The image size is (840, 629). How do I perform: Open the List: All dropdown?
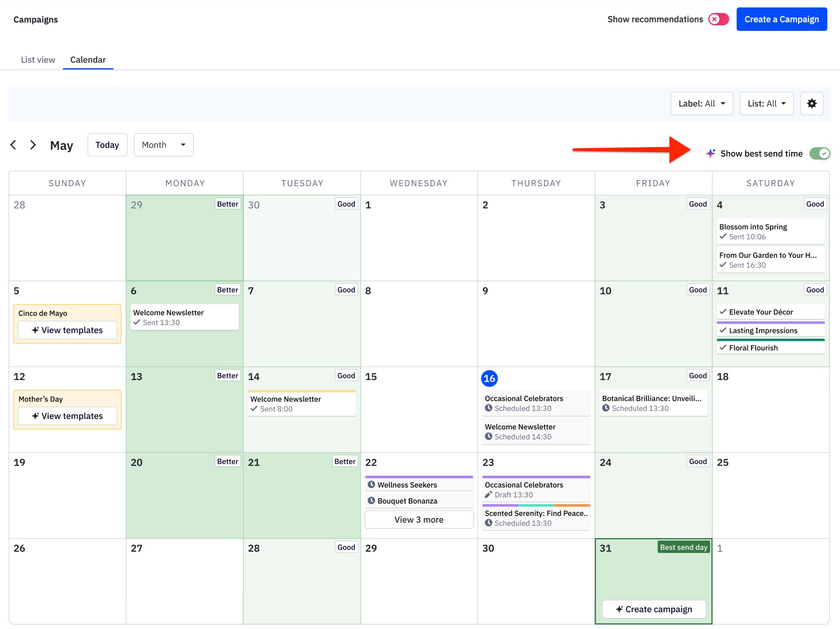(766, 103)
